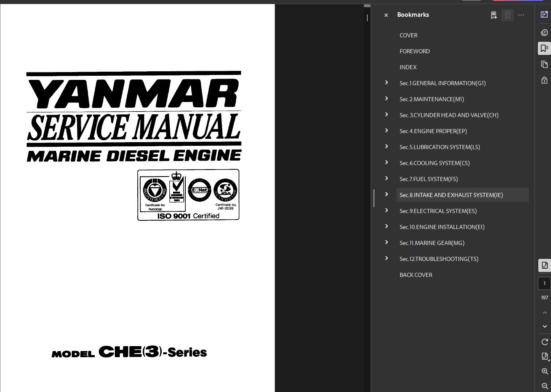This screenshot has width=551, height=392.
Task: Navigate to Sec.7.FUEL SYSTEM(FS)
Action: click(429, 179)
